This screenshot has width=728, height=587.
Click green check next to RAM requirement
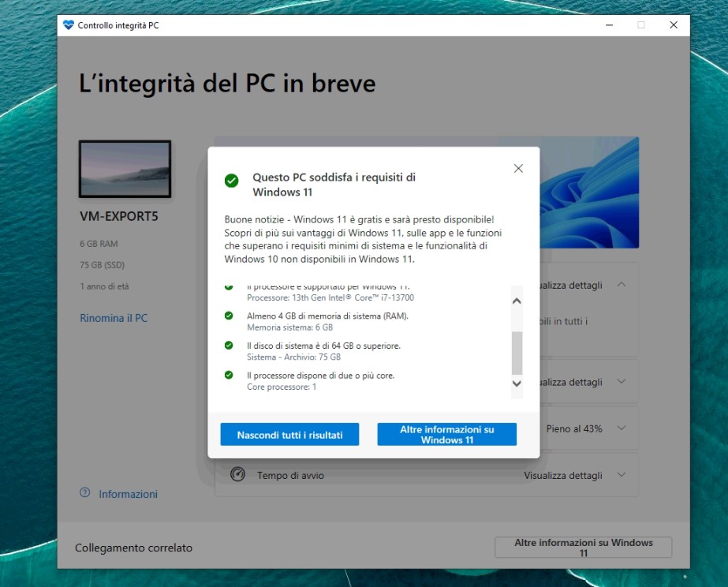click(229, 316)
